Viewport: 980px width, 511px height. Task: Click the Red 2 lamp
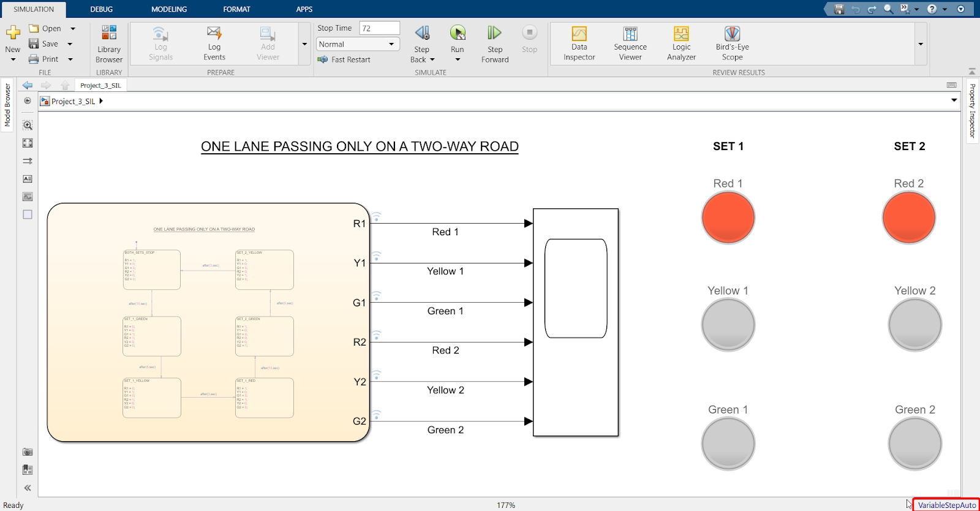click(x=909, y=218)
